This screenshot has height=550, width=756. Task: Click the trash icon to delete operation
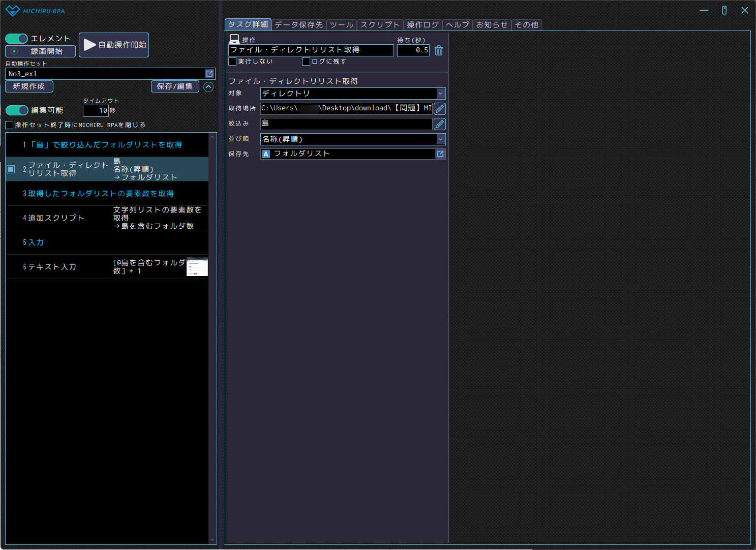point(439,50)
